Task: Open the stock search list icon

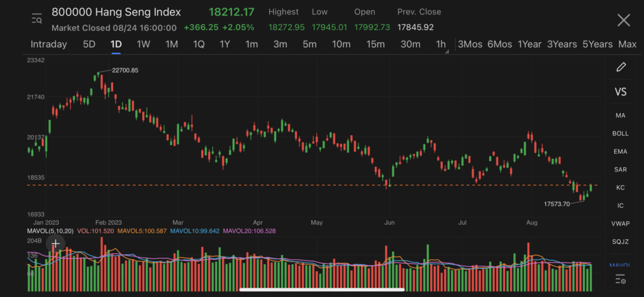Action: 36,18
